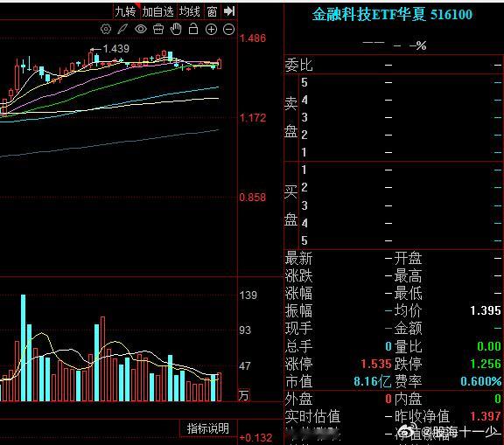Click 量比 value 0.00

[x=489, y=346]
